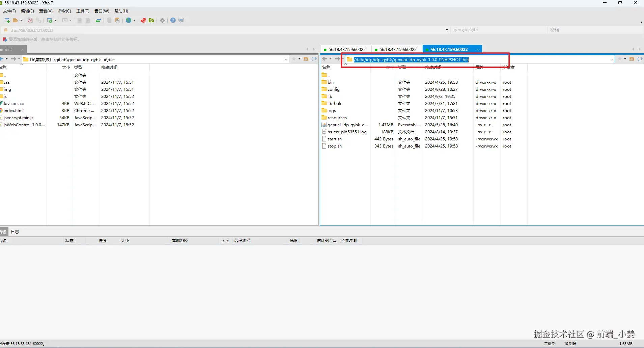The image size is (644, 348).
Task: Sort remote files by 属性 column
Action: (x=479, y=68)
